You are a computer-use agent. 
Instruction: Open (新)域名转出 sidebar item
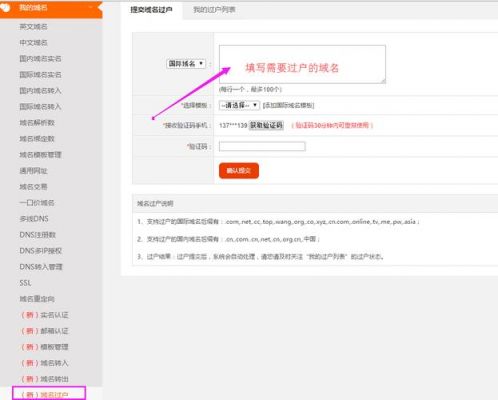pos(45,379)
